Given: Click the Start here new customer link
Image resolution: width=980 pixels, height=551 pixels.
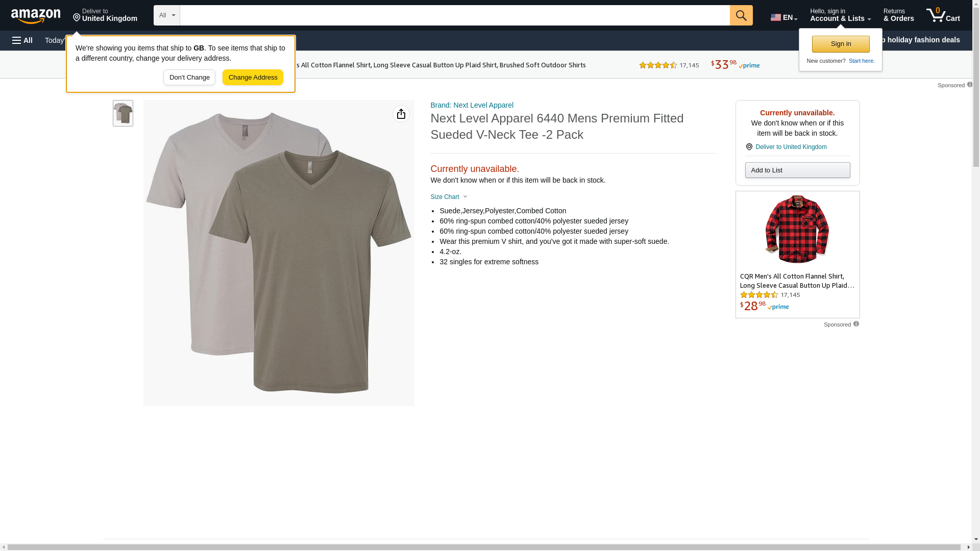Looking at the screenshot, I should pos(862,61).
